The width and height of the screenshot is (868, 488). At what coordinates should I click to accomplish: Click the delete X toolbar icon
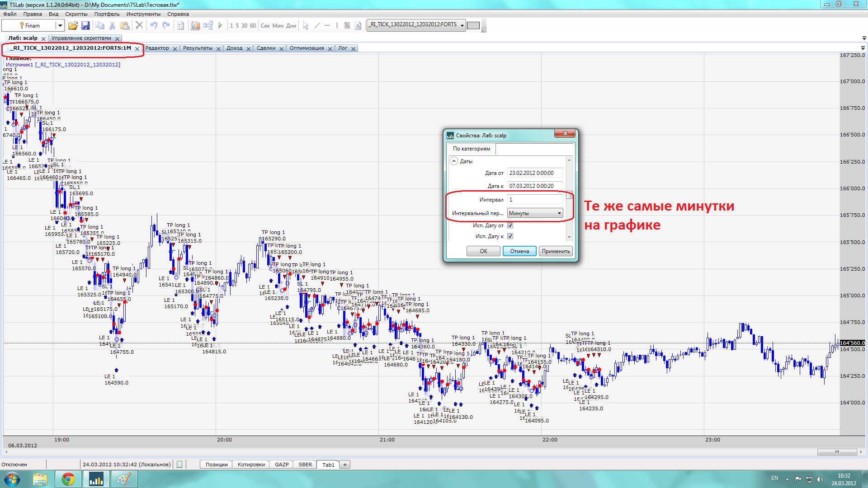pyautogui.click(x=139, y=25)
